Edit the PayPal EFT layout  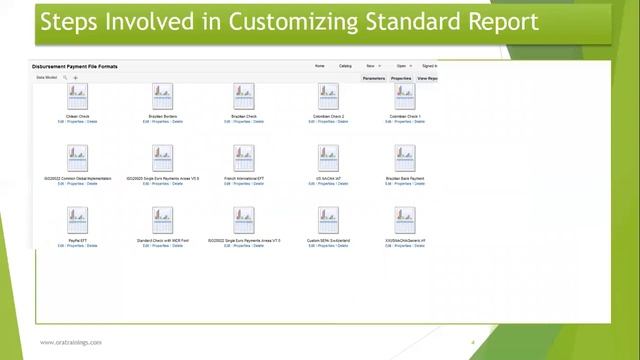pyautogui.click(x=61, y=246)
